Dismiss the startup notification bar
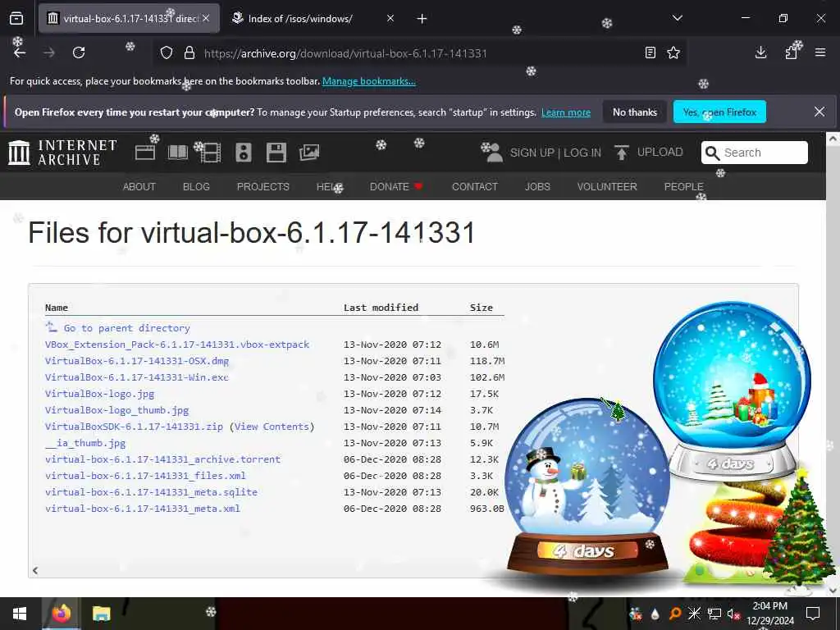 pyautogui.click(x=819, y=112)
